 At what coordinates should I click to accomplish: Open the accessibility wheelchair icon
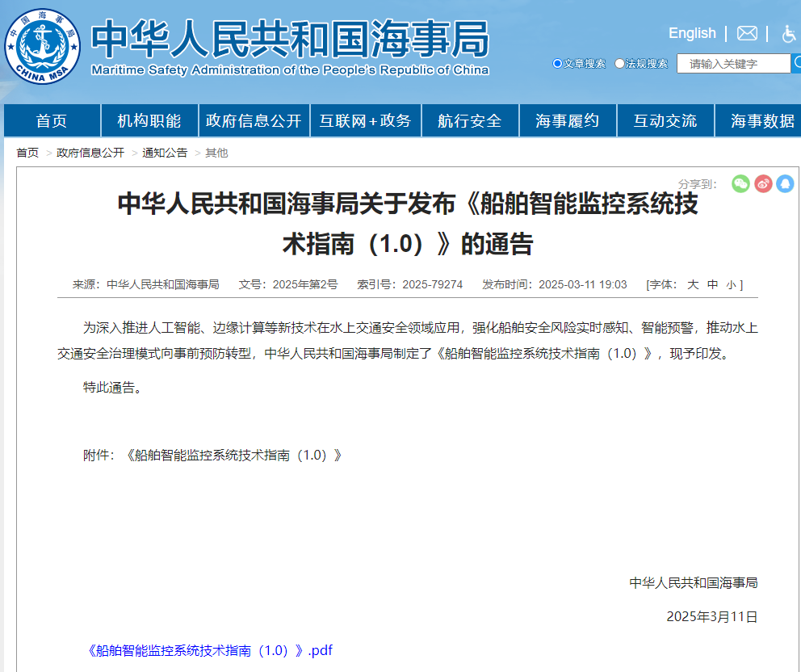(x=789, y=34)
